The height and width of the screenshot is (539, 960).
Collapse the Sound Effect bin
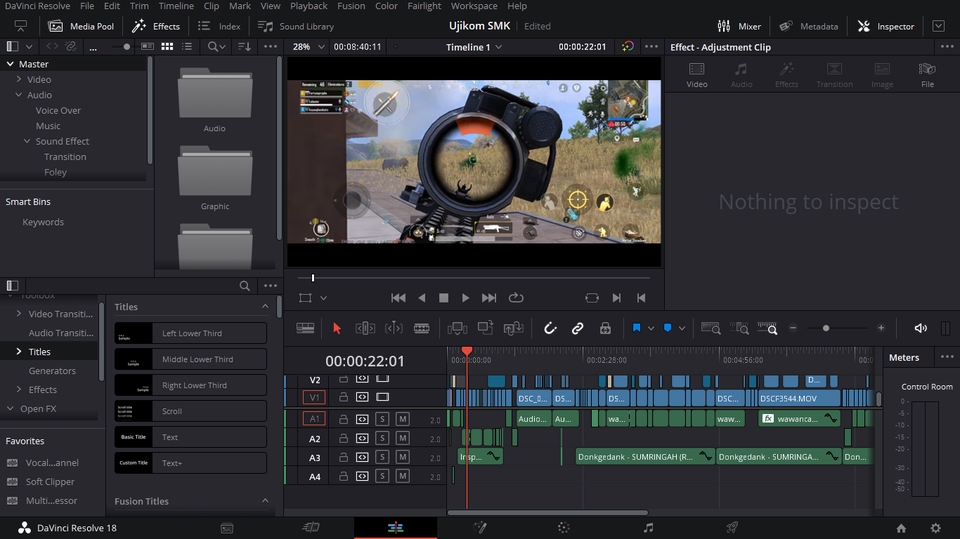(x=27, y=141)
